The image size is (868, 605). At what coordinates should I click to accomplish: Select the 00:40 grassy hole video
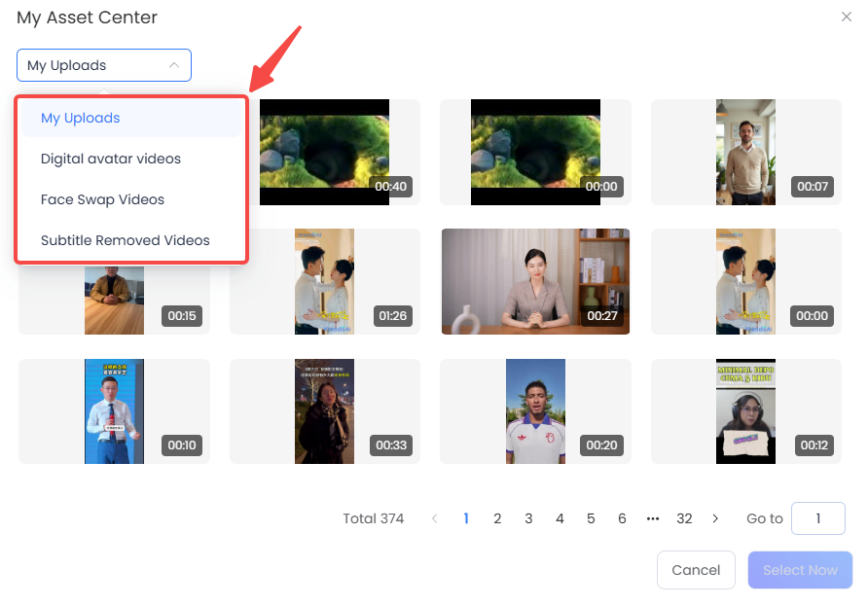click(x=324, y=152)
